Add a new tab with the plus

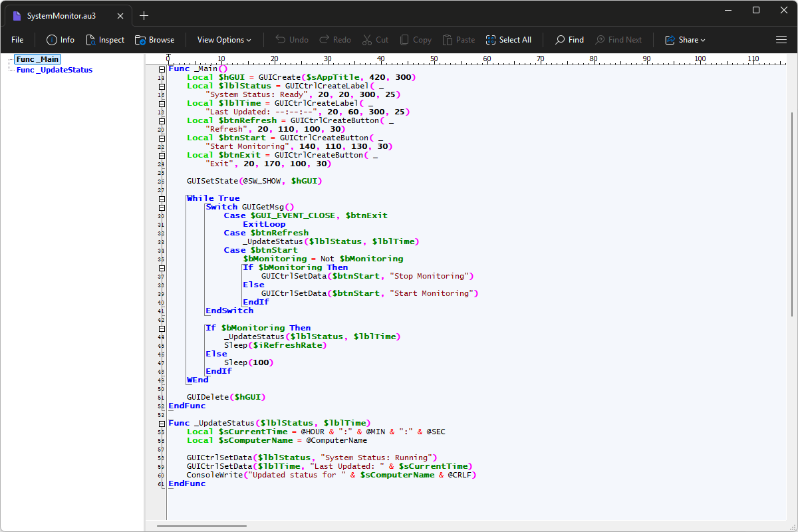[x=144, y=15]
